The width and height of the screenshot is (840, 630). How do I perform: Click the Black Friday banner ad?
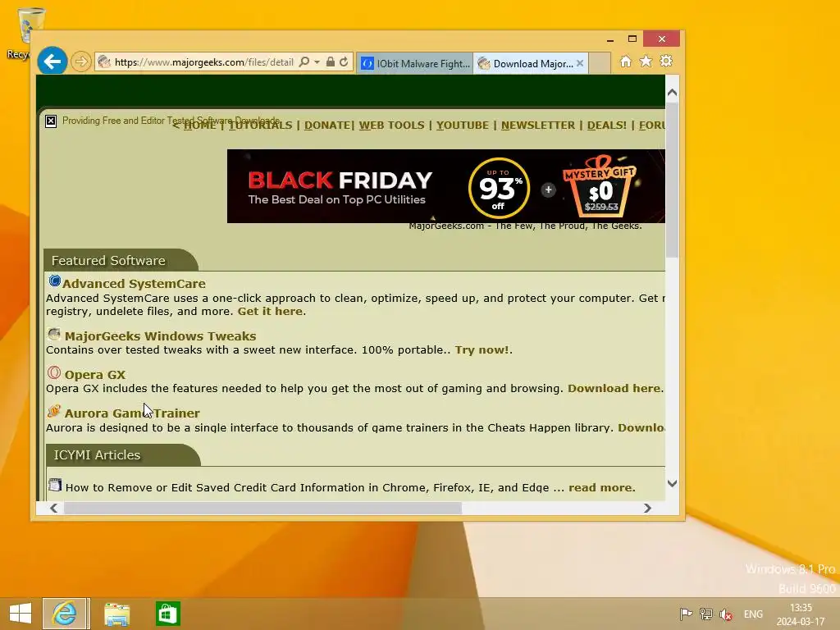445,186
